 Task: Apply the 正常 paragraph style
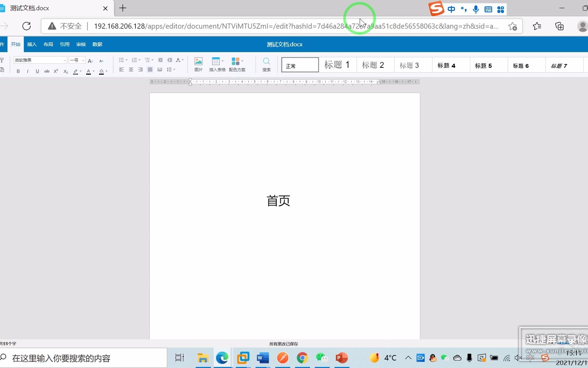(x=299, y=65)
